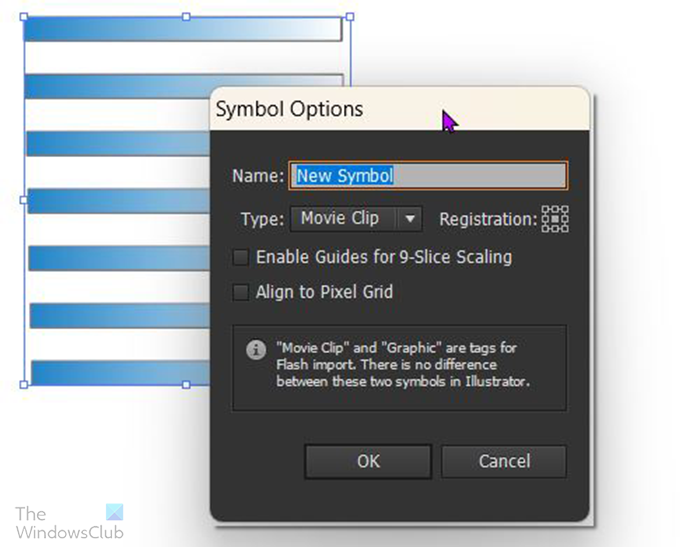700x547 pixels.
Task: Click the second blue gradient bar from top
Action: (120, 86)
